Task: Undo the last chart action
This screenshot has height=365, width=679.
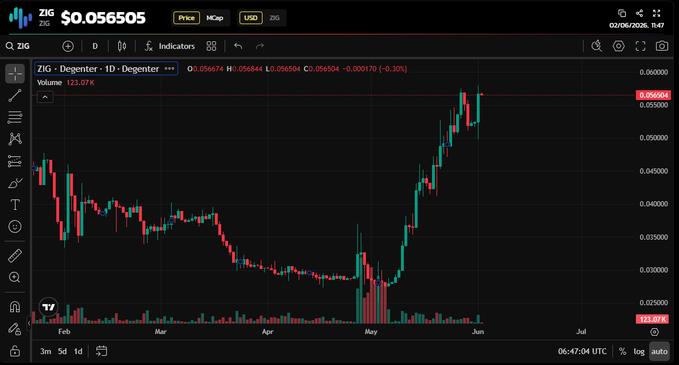Action: (x=238, y=46)
